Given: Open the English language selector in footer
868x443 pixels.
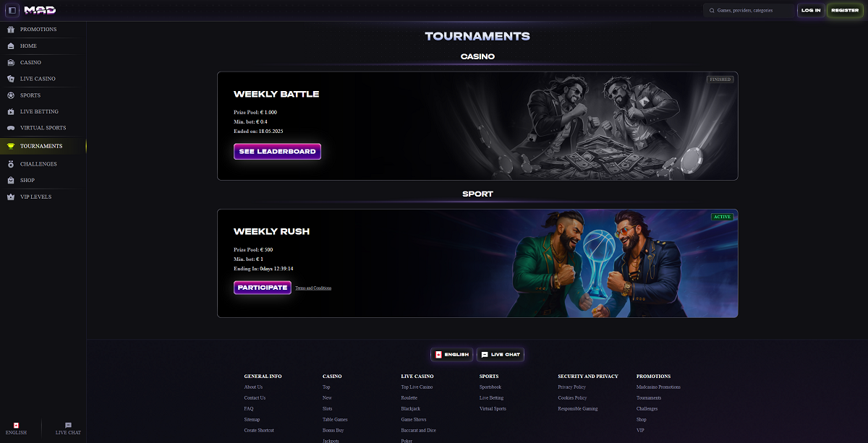Looking at the screenshot, I should [451, 355].
